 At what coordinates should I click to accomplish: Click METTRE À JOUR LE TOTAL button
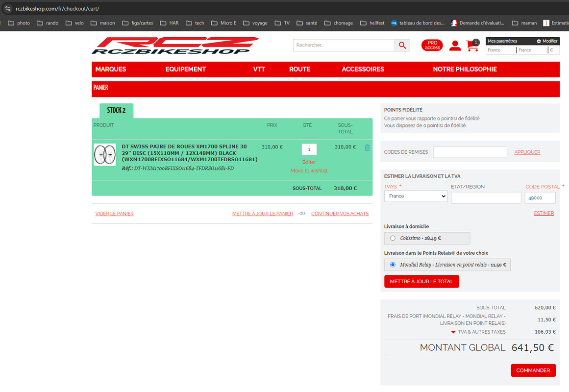tap(421, 282)
